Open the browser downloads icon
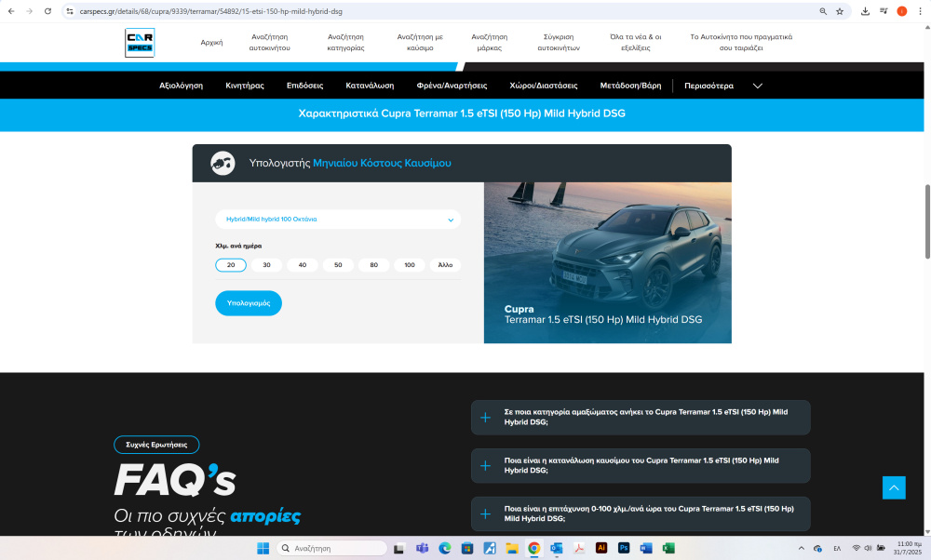The height and width of the screenshot is (560, 931). point(865,11)
